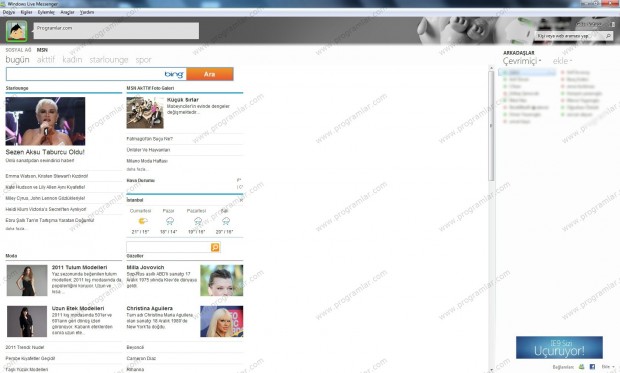Click the Cameron Diaz link
The width and height of the screenshot is (620, 373).
pos(141,358)
